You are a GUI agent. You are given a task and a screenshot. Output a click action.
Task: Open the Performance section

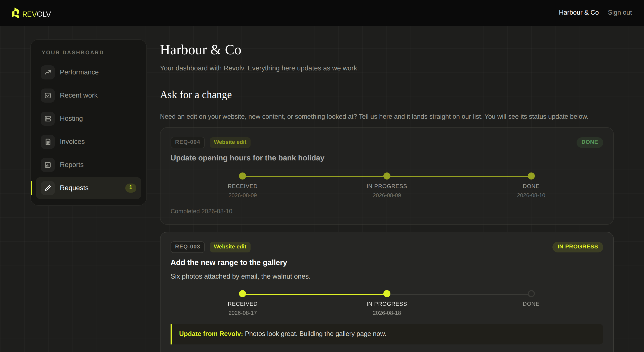pyautogui.click(x=89, y=72)
